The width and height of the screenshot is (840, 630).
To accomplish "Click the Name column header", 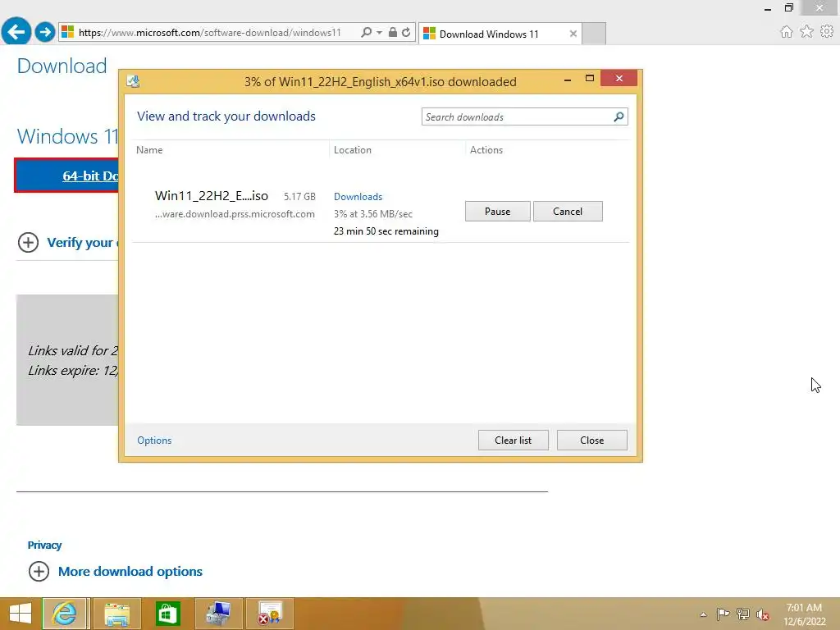I will tap(149, 150).
